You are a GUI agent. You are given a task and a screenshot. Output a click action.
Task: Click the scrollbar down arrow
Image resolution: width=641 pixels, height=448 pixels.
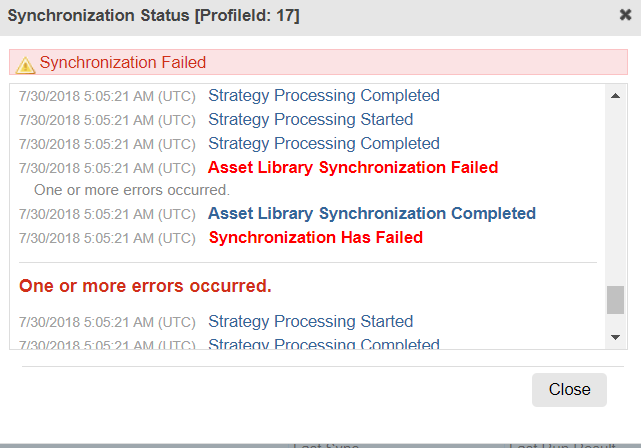click(615, 337)
